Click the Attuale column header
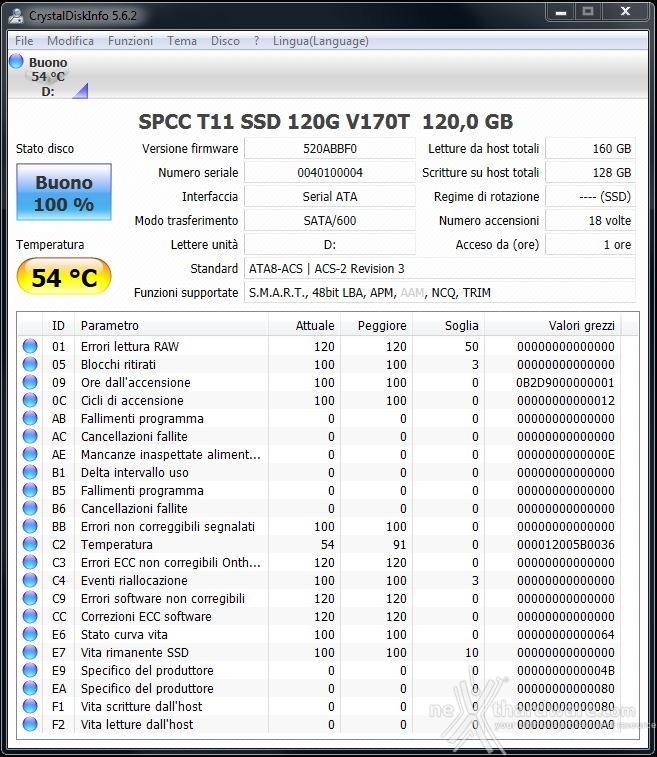Viewport: 657px width, 757px height. 305,326
